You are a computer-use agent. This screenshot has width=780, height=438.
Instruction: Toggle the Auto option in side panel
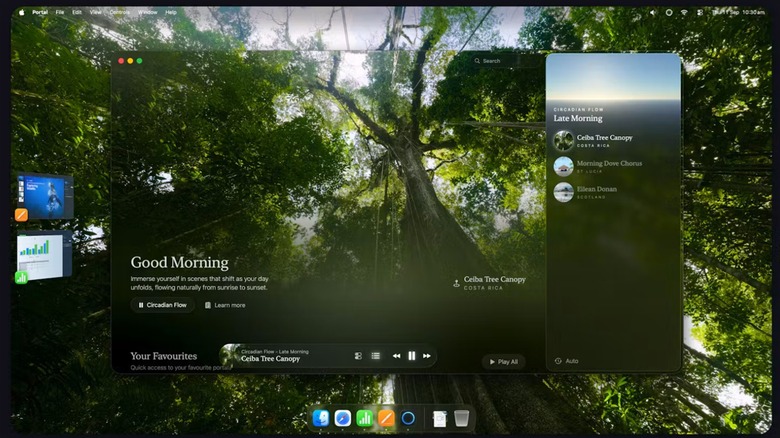pyautogui.click(x=567, y=361)
